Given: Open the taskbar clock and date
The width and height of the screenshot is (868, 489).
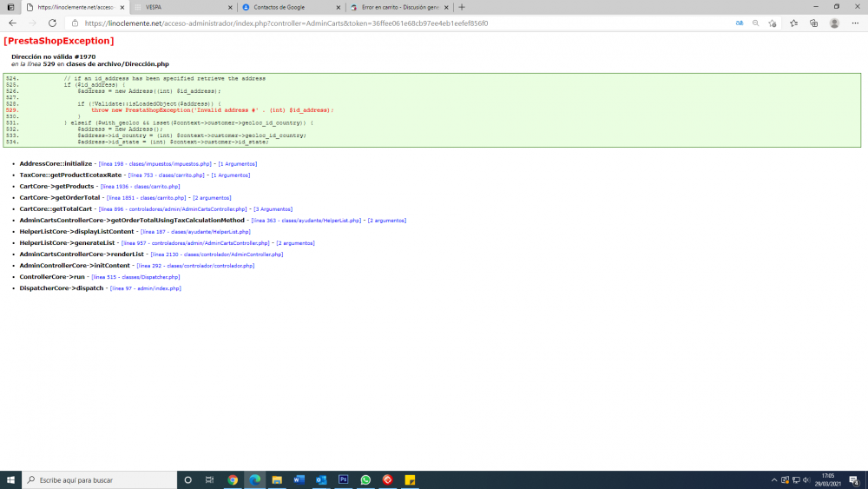Looking at the screenshot, I should (x=828, y=479).
